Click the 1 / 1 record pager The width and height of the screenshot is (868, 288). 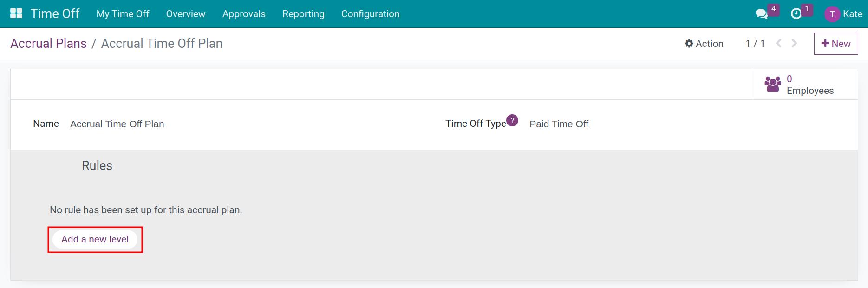(x=755, y=44)
